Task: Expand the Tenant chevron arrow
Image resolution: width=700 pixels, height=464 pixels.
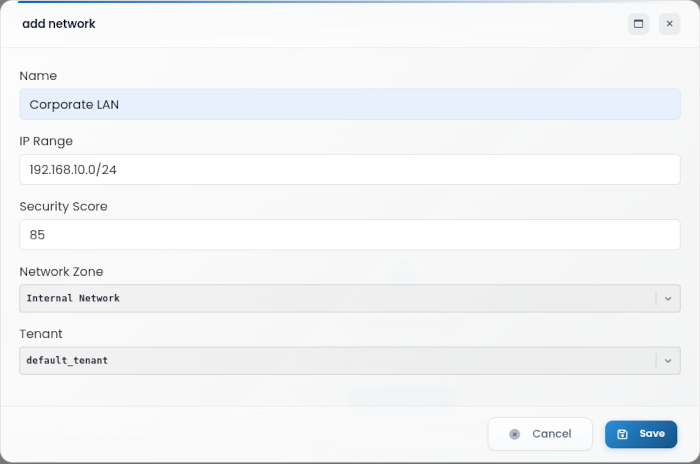Action: point(668,361)
